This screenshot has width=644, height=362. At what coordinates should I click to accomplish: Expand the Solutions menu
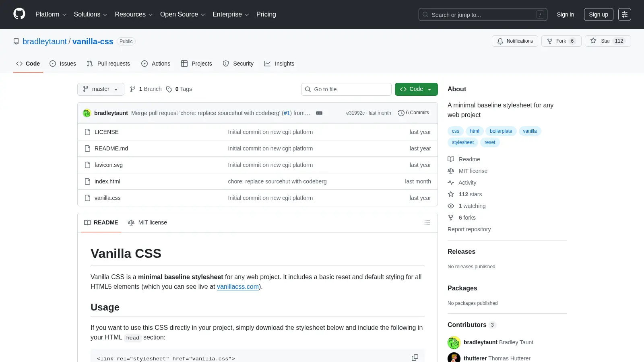point(91,14)
